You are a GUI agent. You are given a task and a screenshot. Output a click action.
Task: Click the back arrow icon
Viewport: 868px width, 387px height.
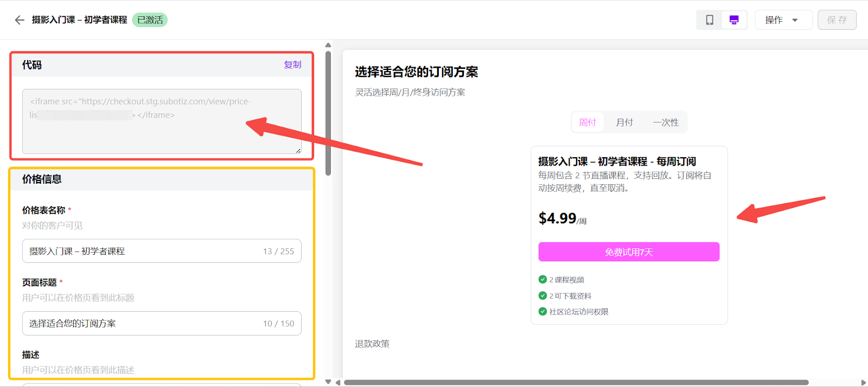tap(20, 20)
